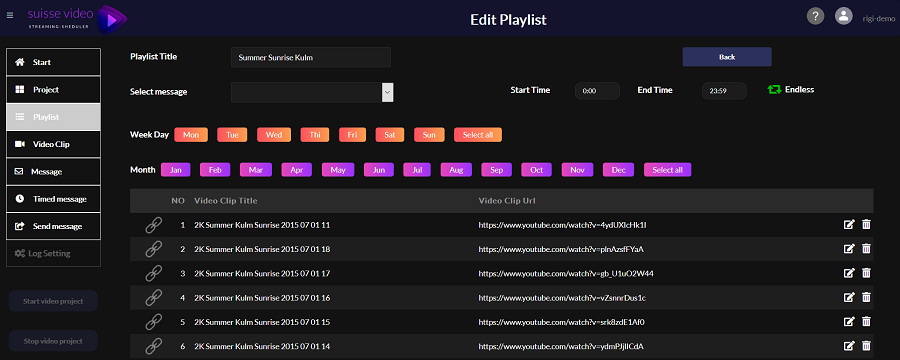Edit clip Sunrise 2015 07 01 14

848,346
